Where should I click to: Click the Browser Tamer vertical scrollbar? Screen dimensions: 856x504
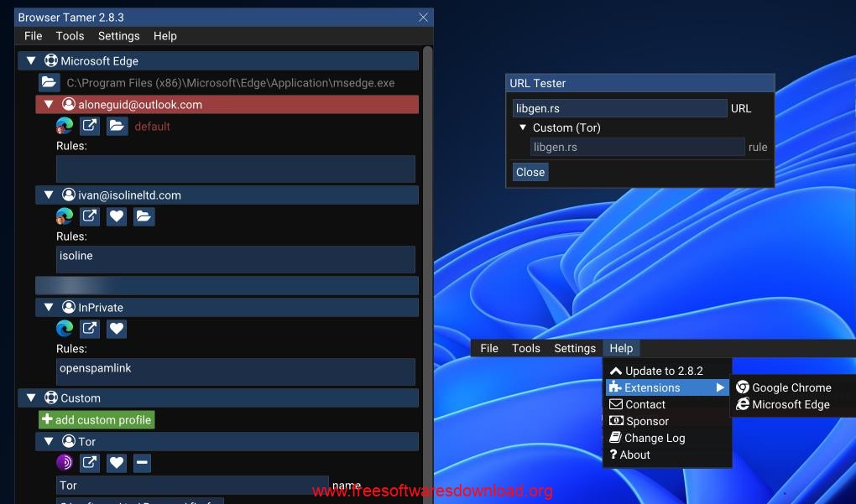tap(427, 275)
